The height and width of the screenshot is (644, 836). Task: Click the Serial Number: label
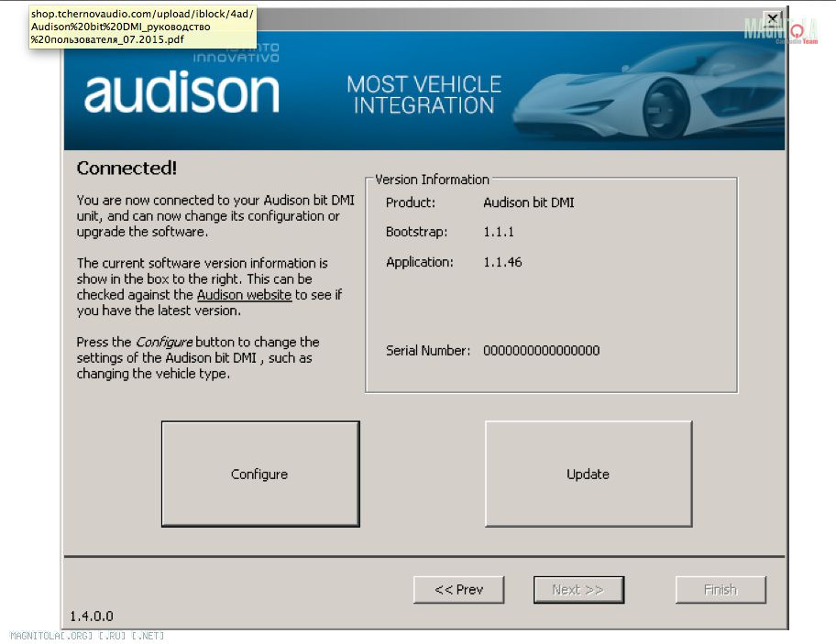point(427,351)
